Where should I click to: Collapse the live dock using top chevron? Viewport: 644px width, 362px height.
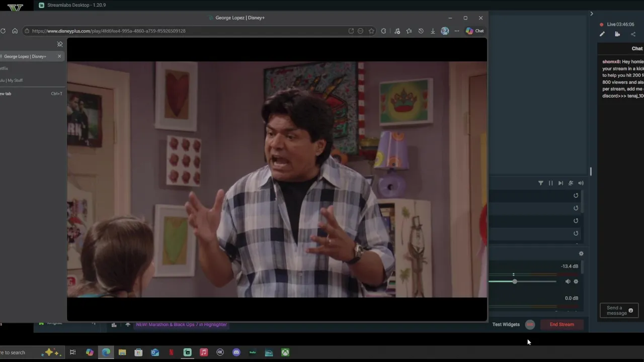click(x=592, y=14)
